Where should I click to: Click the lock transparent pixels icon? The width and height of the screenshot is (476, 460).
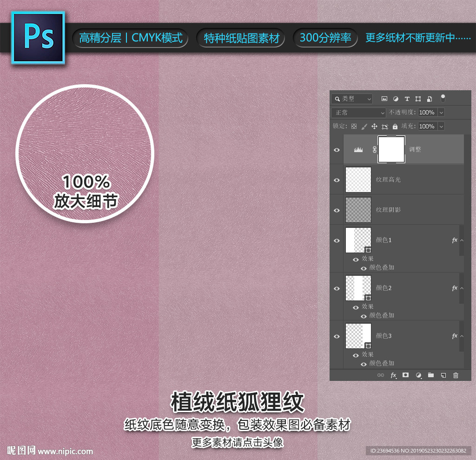point(354,127)
